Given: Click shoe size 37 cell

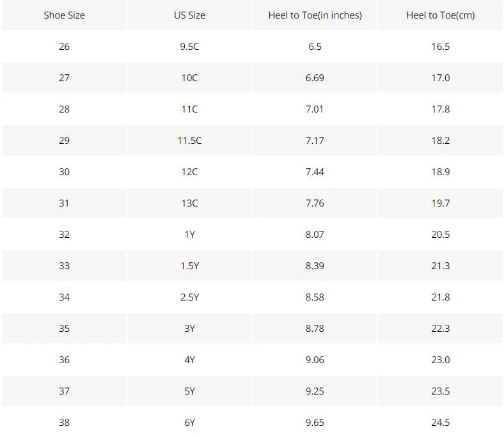Looking at the screenshot, I should tap(64, 391).
